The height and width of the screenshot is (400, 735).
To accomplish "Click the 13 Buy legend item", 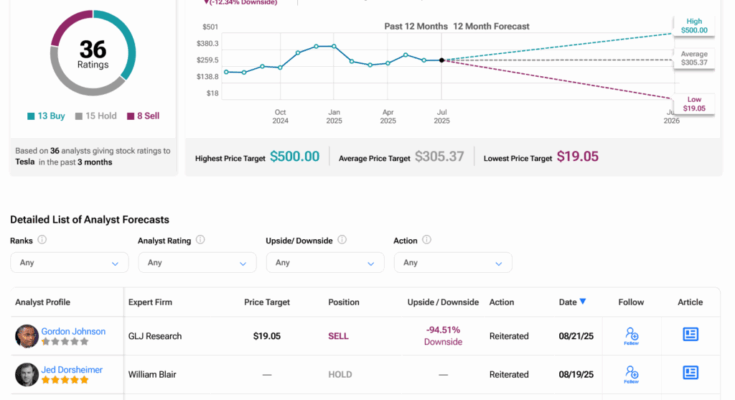I will point(46,116).
